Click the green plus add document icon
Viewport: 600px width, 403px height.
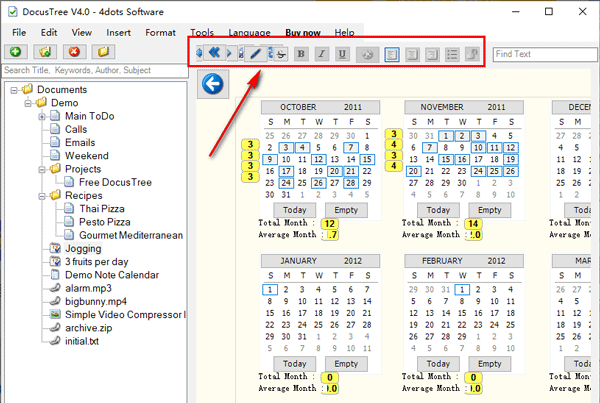(16, 51)
